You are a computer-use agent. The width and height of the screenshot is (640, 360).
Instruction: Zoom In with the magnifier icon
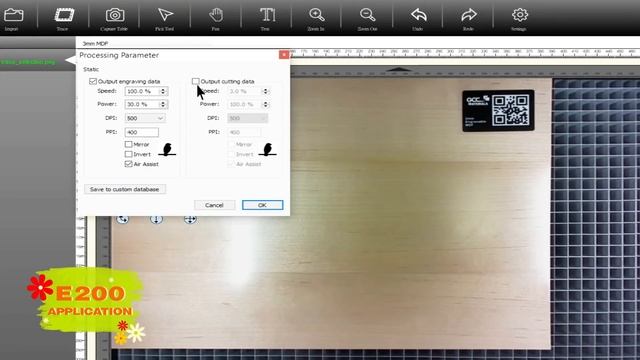tap(316, 19)
